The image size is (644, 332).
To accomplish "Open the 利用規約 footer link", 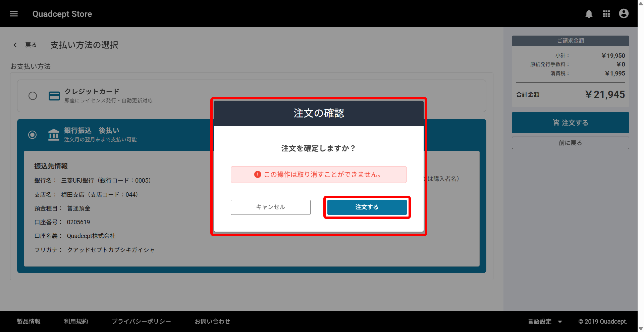I will click(76, 322).
